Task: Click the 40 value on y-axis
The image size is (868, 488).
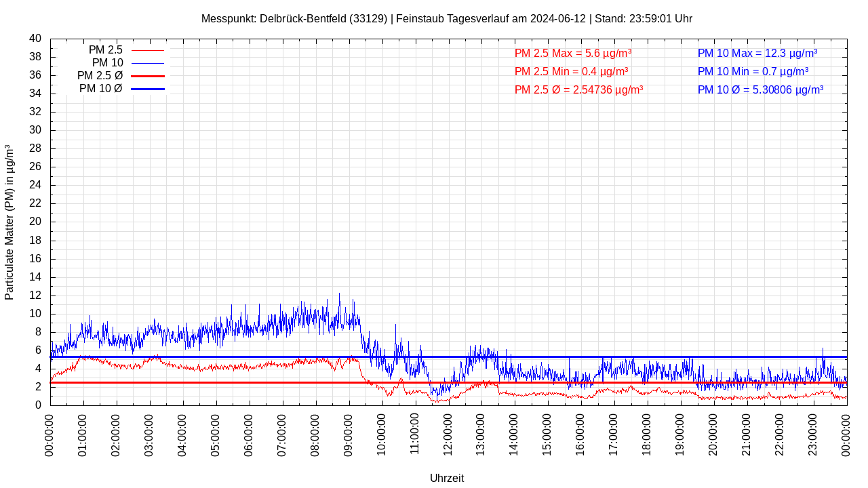Action: tap(35, 39)
